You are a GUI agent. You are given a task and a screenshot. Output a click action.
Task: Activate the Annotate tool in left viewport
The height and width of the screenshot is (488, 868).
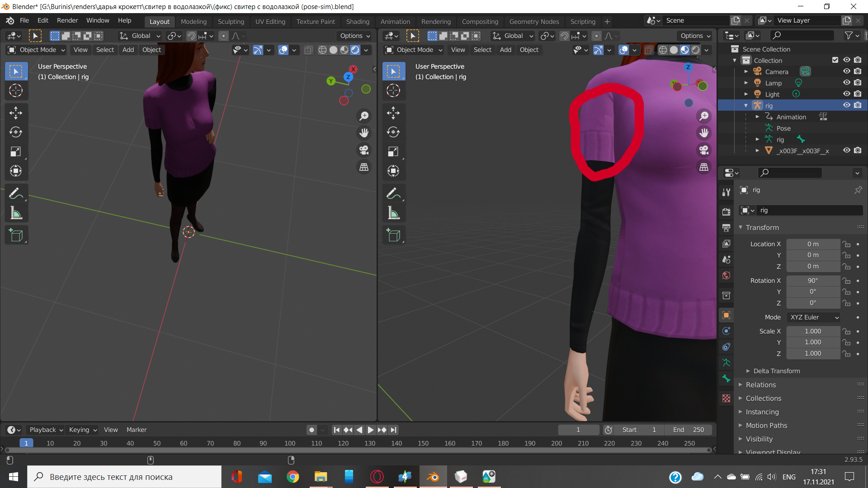coord(16,193)
